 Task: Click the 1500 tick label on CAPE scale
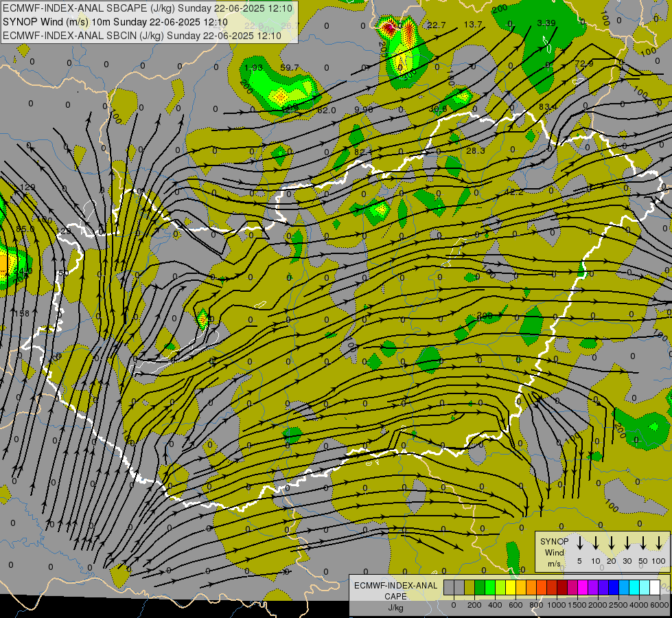(577, 605)
